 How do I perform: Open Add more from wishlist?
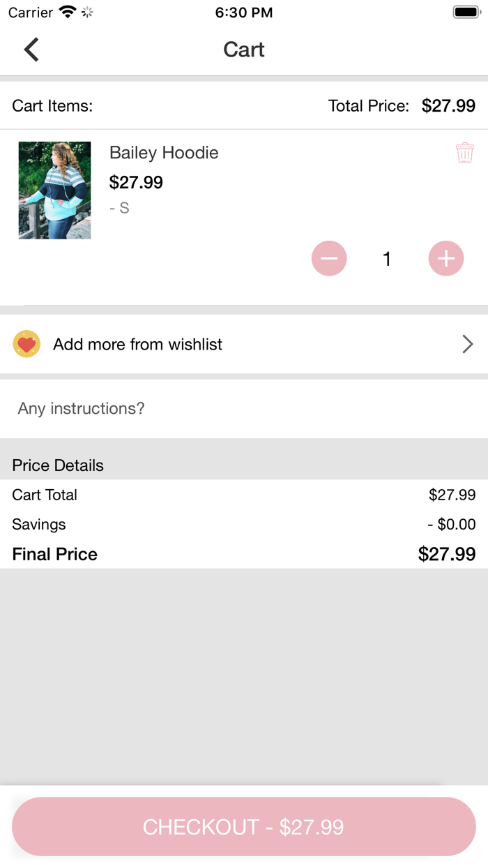point(138,344)
